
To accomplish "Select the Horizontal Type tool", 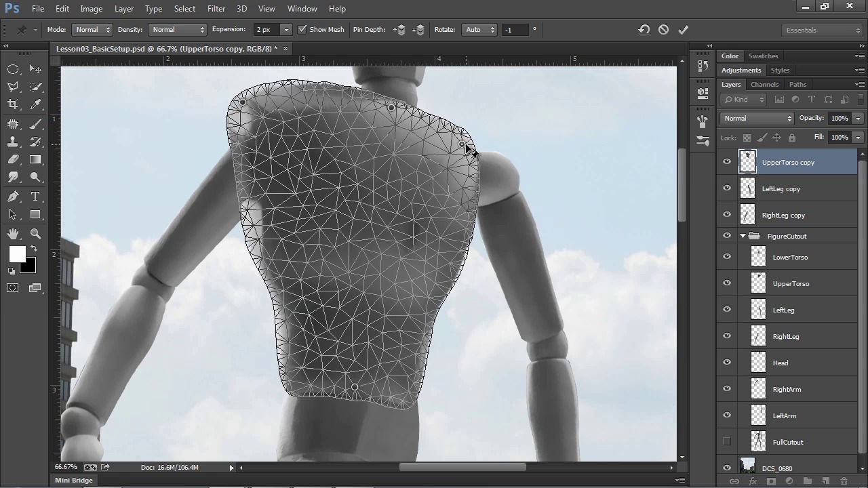I will pos(36,197).
